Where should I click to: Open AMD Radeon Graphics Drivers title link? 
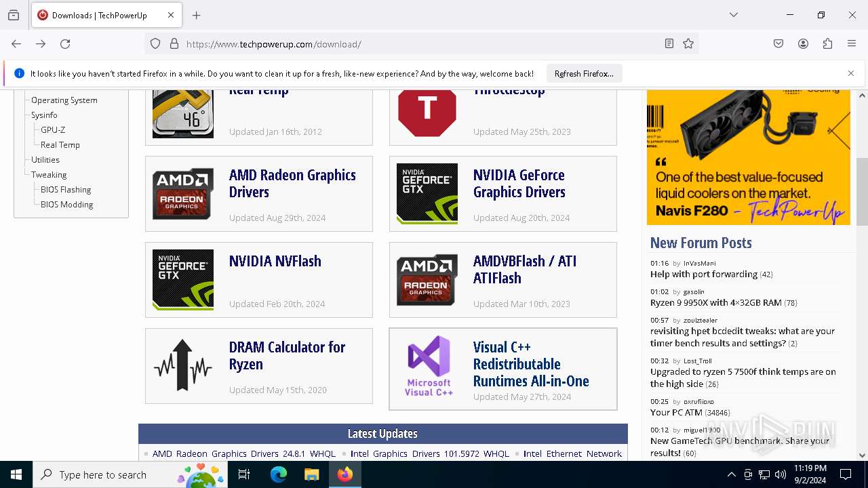292,184
